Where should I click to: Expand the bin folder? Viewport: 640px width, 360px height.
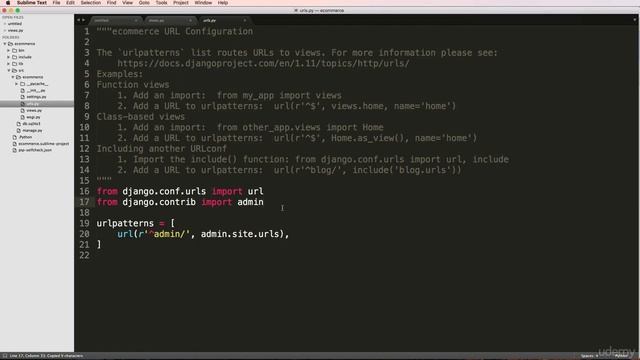point(9,50)
